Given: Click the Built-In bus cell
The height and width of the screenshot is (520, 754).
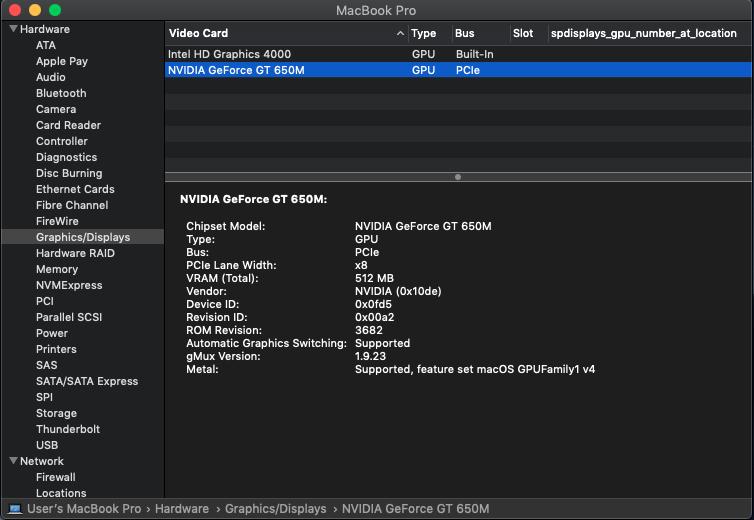Looking at the screenshot, I should (x=475, y=54).
